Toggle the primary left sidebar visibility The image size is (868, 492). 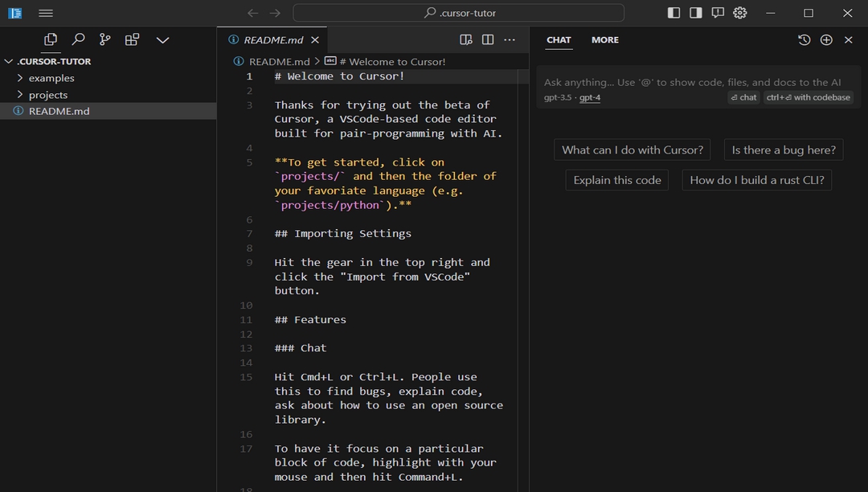coord(674,13)
